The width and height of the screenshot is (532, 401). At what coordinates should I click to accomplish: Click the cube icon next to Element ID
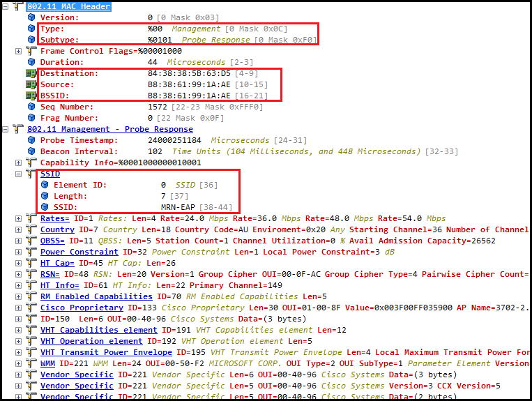tap(45, 185)
